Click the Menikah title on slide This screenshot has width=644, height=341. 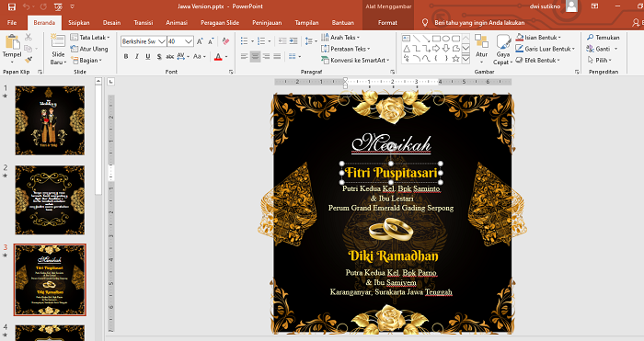(391, 143)
